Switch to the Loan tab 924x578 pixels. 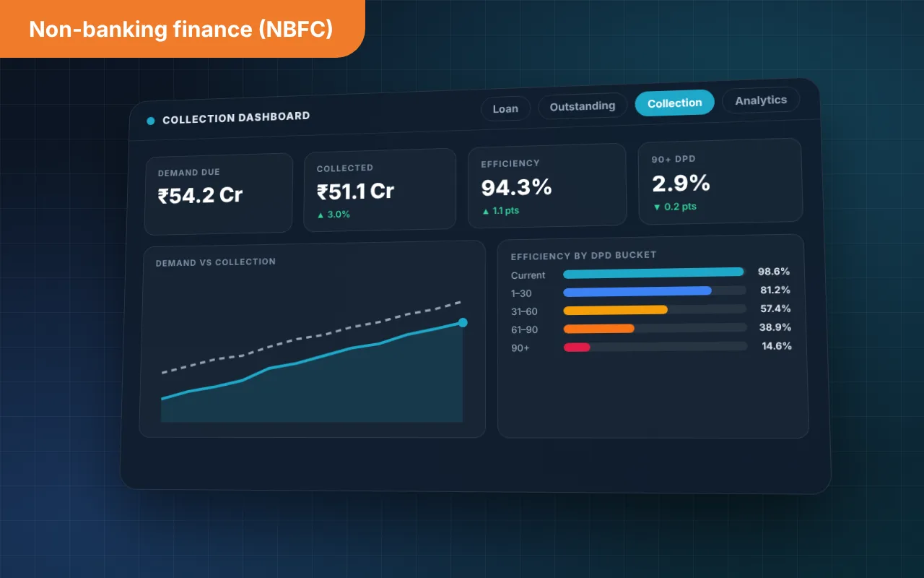tap(505, 108)
